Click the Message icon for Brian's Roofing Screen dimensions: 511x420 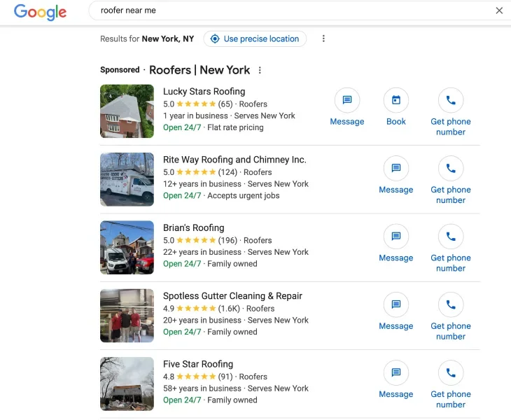tap(396, 236)
